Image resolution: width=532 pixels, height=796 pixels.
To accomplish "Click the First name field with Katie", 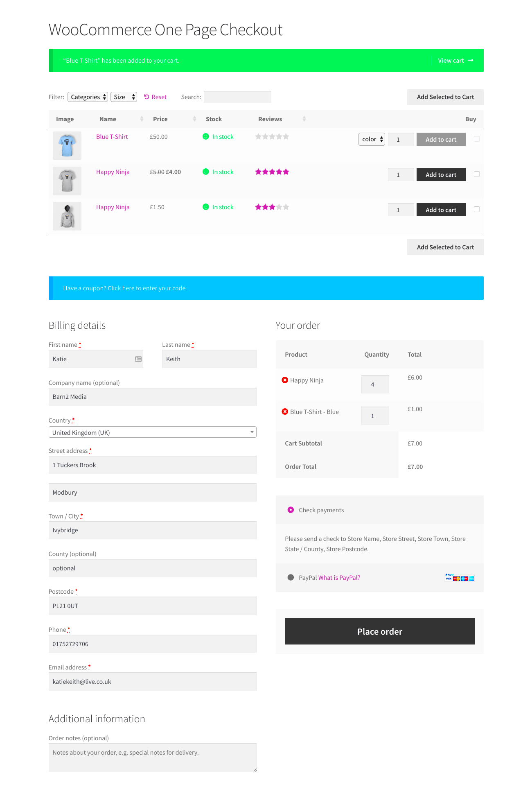I will pos(96,359).
